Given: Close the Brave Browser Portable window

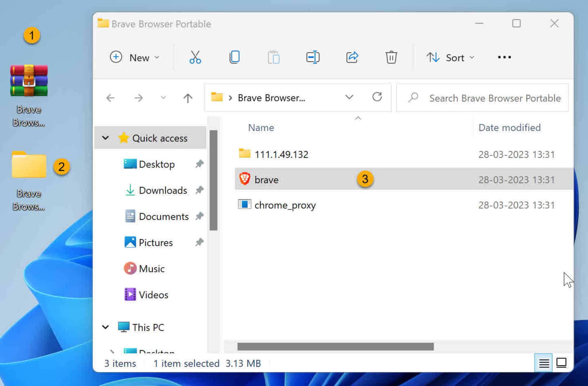Looking at the screenshot, I should (554, 24).
